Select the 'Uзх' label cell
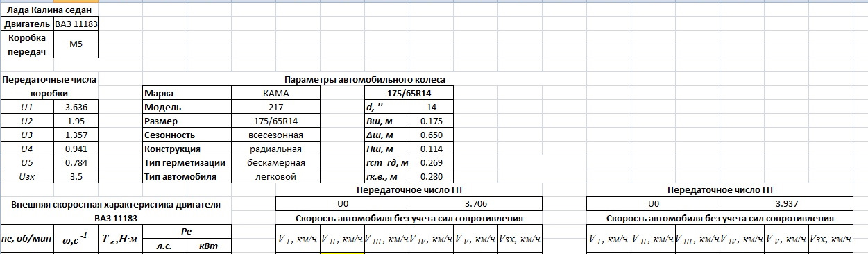 (27, 177)
